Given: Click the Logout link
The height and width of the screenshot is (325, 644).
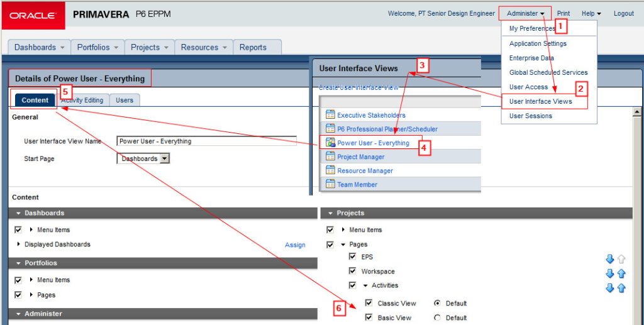Looking at the screenshot, I should click(624, 14).
